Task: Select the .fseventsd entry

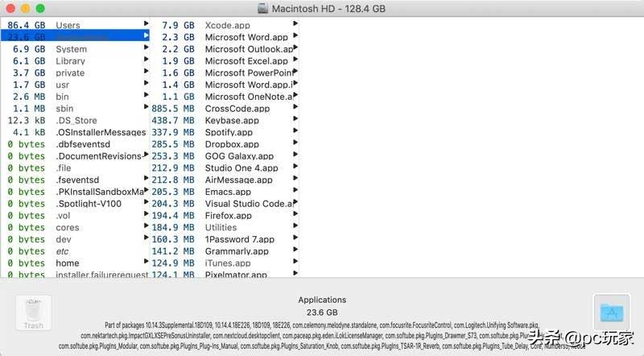Action: 75,180
